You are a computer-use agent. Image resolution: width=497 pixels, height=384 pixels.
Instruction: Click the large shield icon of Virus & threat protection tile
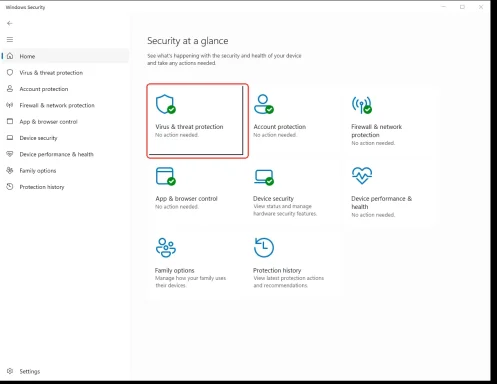pyautogui.click(x=166, y=104)
